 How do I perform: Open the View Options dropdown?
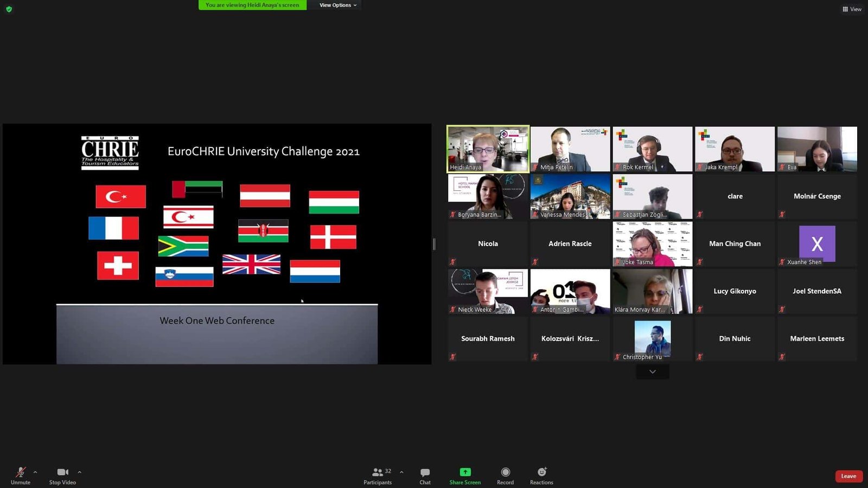coord(337,5)
